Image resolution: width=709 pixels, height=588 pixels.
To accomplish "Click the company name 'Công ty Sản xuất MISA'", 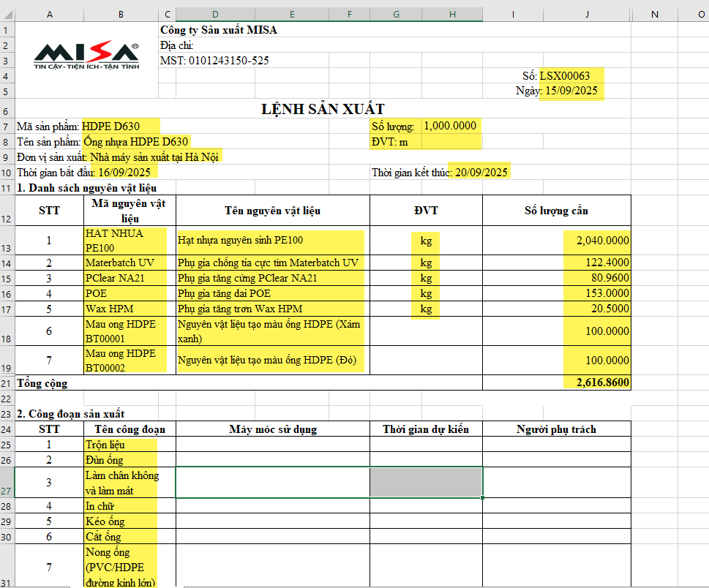I will (x=218, y=30).
